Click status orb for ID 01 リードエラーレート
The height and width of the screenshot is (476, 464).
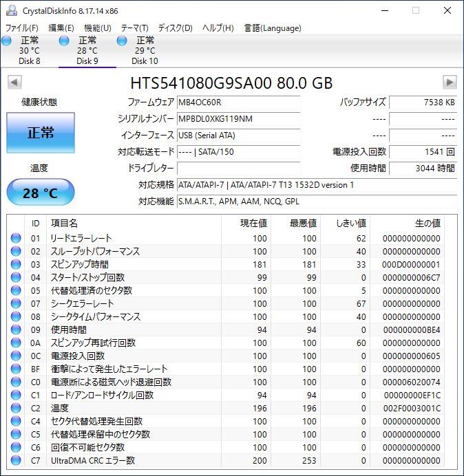[16, 238]
